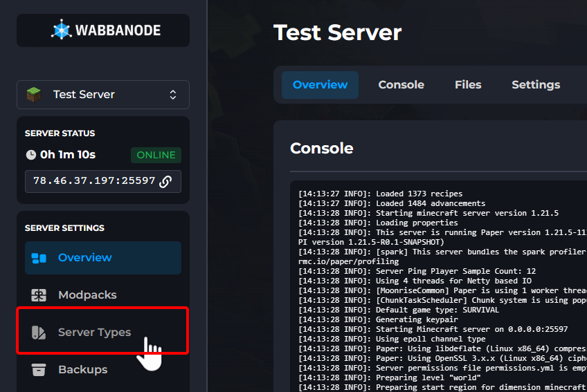Click the log line about the spark profiler
The image size is (587, 392).
pos(442,256)
